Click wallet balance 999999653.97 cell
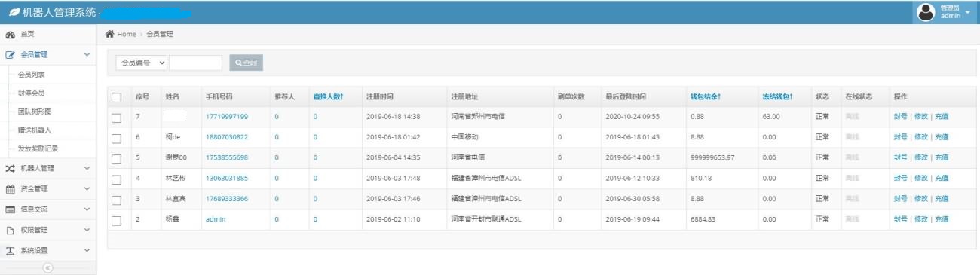 point(712,157)
